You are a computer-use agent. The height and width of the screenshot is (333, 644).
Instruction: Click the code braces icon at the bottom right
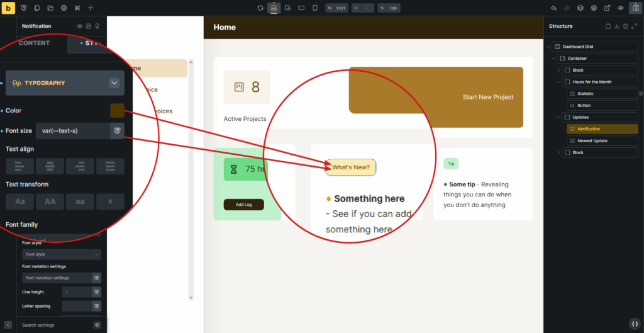[x=635, y=323]
